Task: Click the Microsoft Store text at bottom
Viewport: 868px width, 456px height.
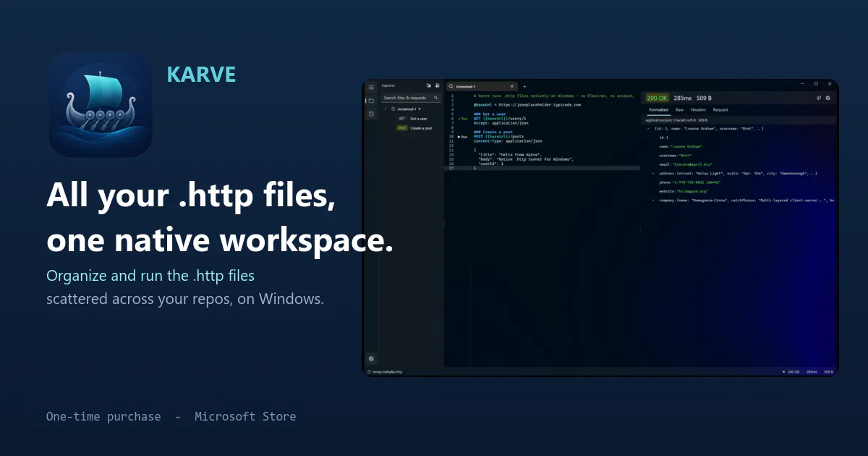Action: tap(245, 416)
